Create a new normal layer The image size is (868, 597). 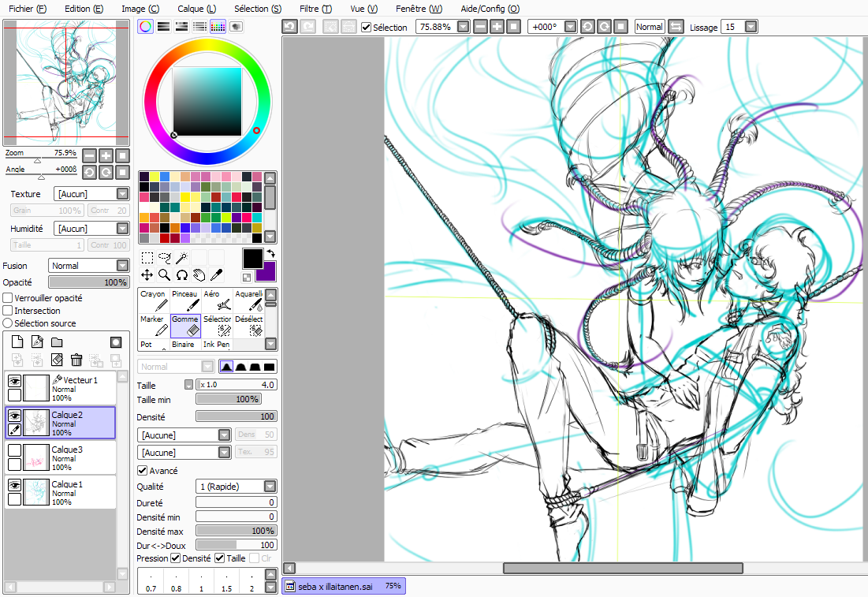(17, 341)
